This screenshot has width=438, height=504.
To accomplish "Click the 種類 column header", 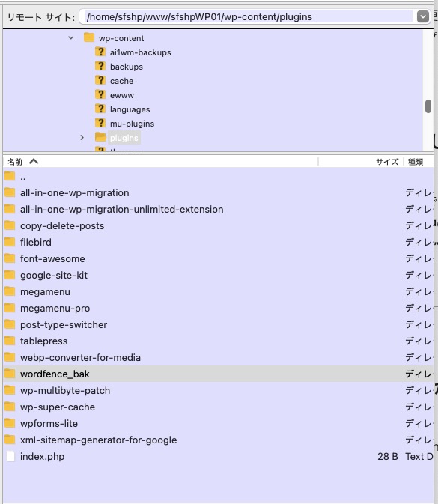I will pyautogui.click(x=416, y=161).
